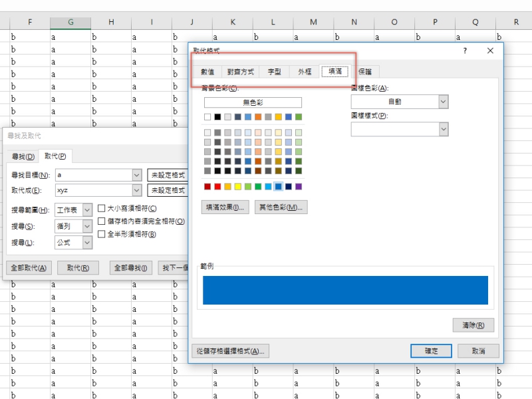Enable the 大小寫須相符 checkbox
Viewport: 532px width, 399px height.
(x=102, y=209)
